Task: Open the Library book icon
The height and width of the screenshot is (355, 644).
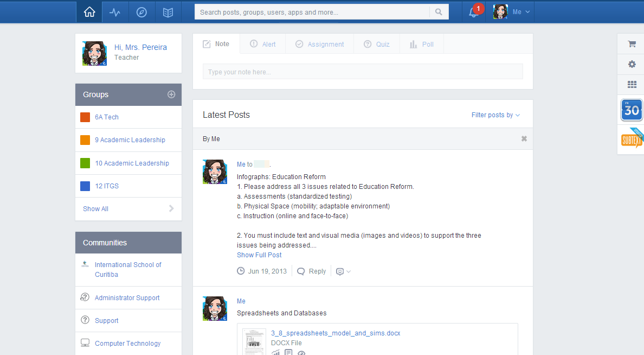Action: point(168,12)
